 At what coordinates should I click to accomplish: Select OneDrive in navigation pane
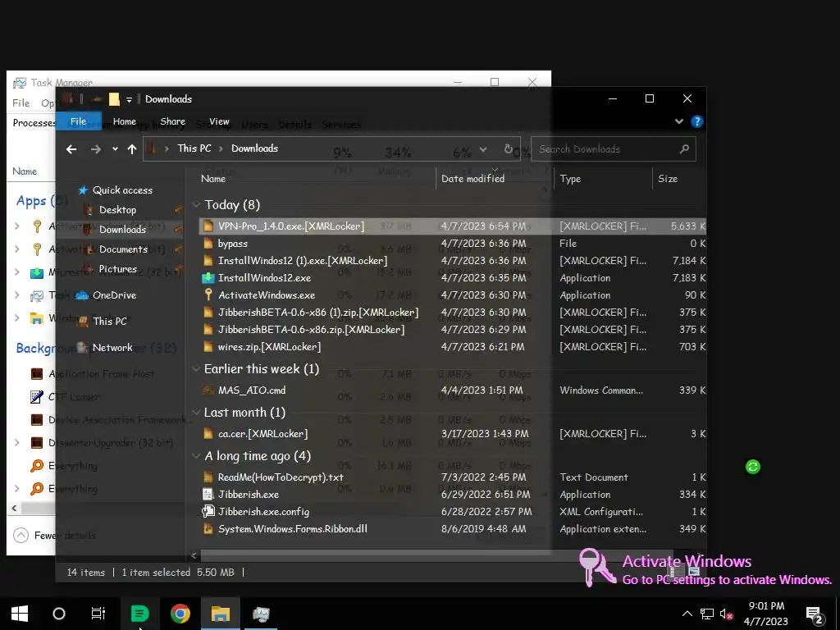tap(114, 295)
